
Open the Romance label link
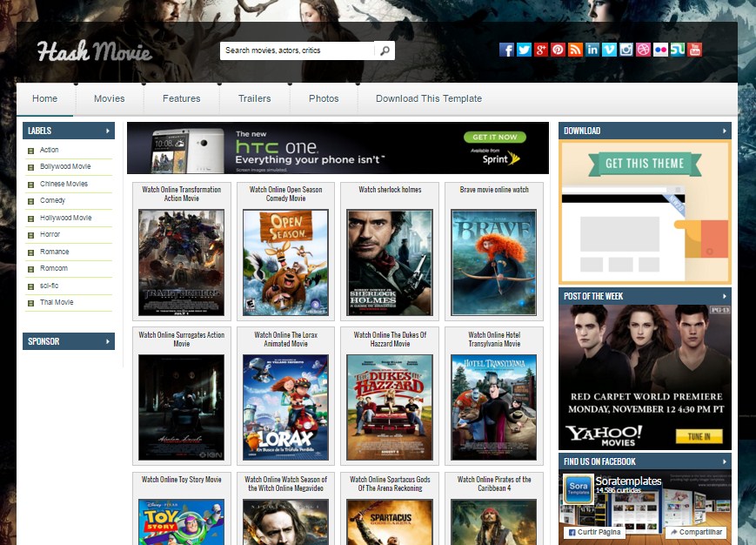[x=54, y=252]
